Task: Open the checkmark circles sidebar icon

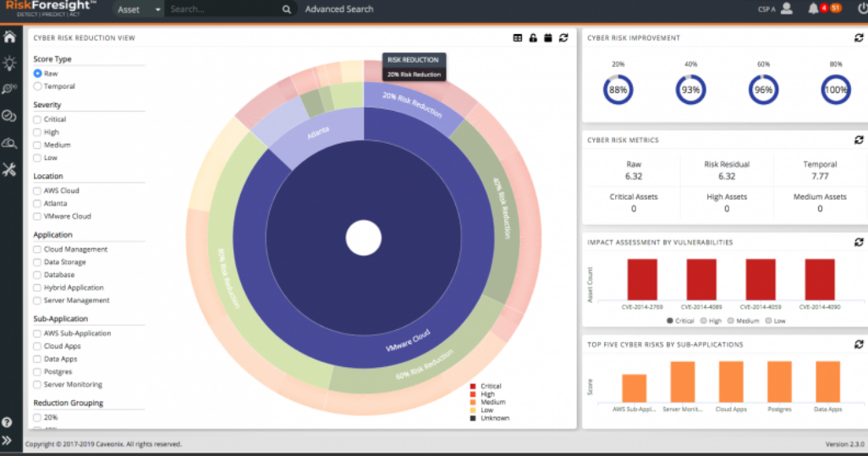Action: click(9, 116)
